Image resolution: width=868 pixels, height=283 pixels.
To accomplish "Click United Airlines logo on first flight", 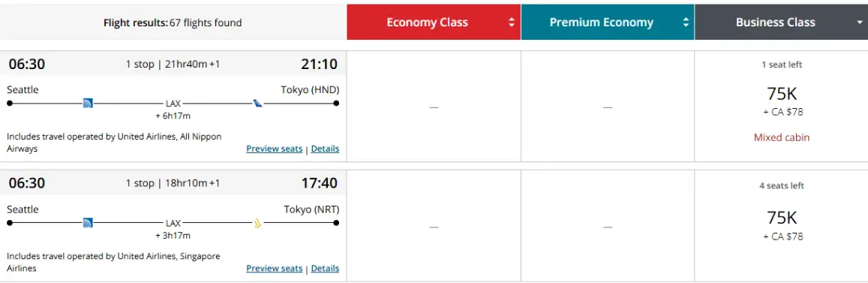I will [88, 103].
